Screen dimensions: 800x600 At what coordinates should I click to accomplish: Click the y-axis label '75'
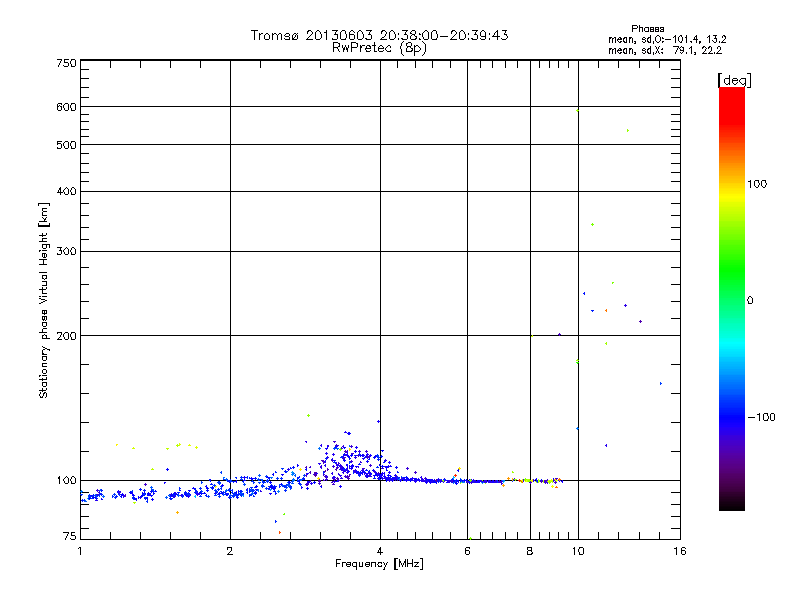coord(70,536)
